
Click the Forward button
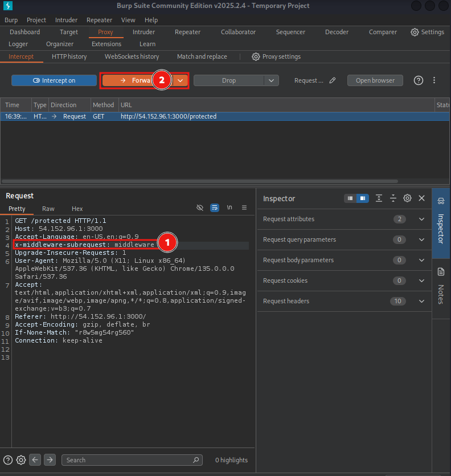[137, 80]
